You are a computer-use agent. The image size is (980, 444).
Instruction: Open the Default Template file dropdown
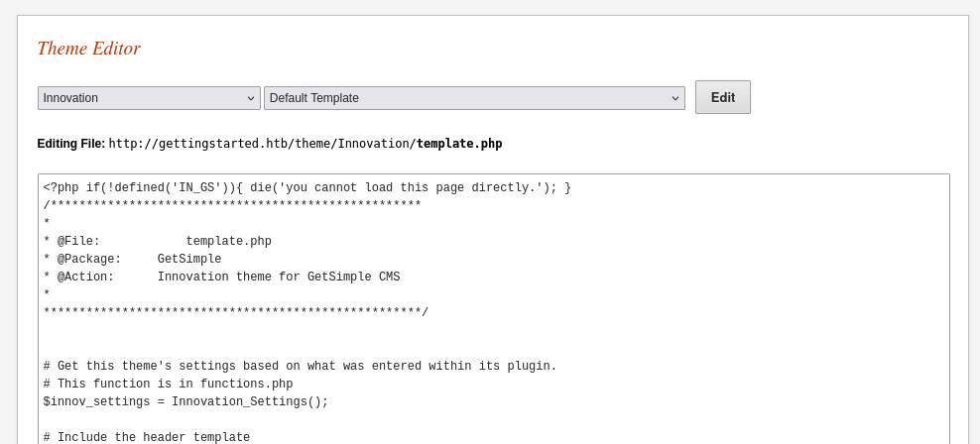coord(474,98)
